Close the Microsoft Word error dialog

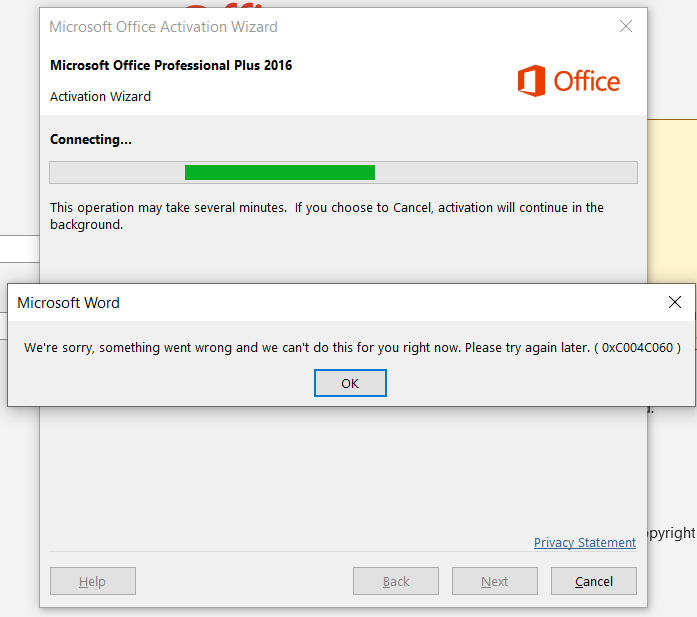pos(675,302)
